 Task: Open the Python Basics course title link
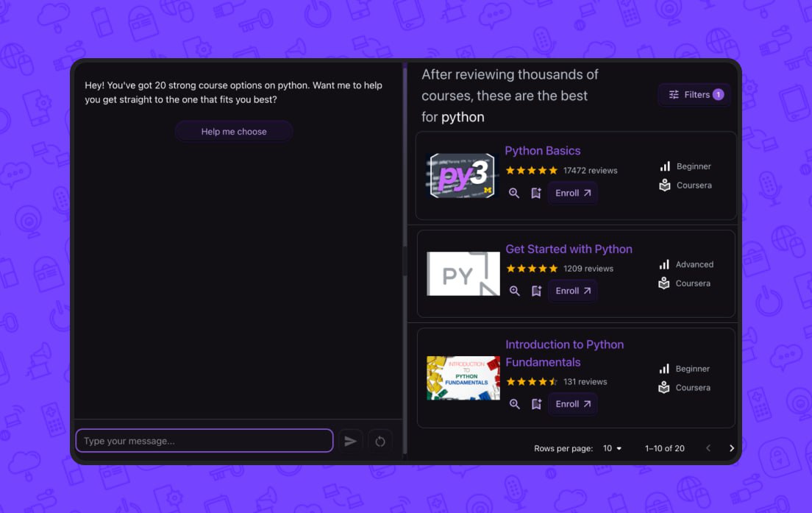pyautogui.click(x=542, y=151)
